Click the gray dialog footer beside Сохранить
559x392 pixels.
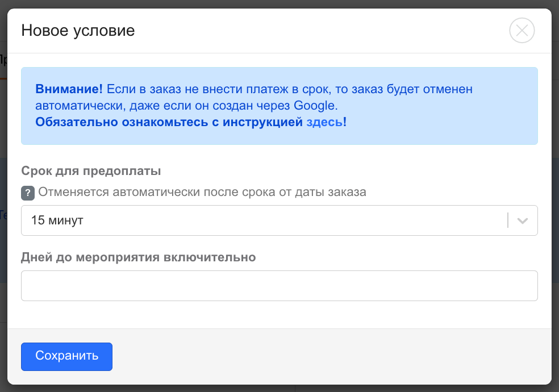pyautogui.click(x=329, y=356)
